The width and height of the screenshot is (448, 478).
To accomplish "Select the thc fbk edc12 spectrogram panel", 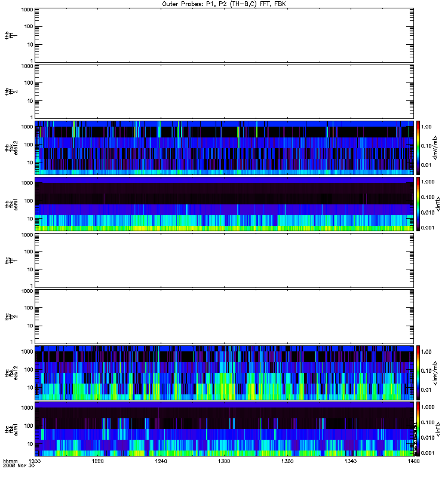I will tap(224, 373).
